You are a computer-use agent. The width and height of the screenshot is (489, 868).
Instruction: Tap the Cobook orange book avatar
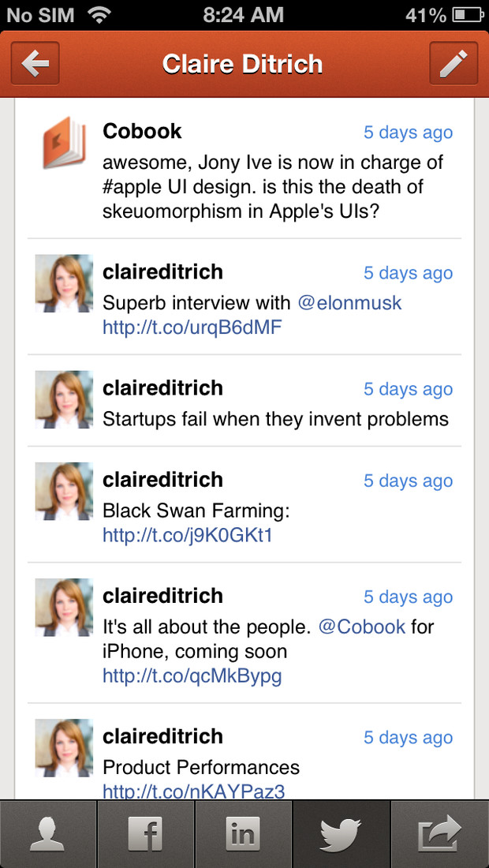(x=64, y=143)
